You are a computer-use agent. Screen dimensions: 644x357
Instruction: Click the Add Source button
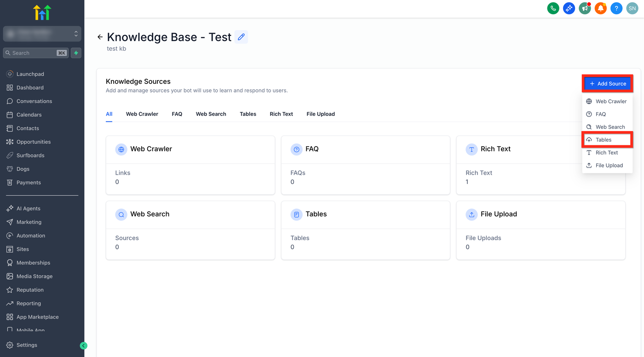click(608, 84)
